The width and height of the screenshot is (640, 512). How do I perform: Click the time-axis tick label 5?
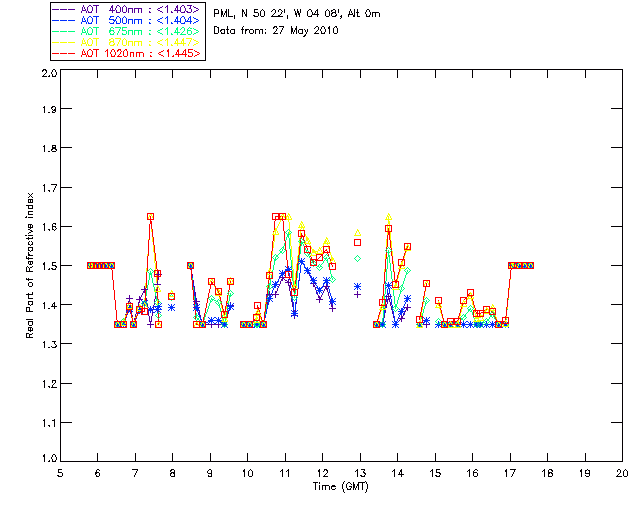(60, 473)
